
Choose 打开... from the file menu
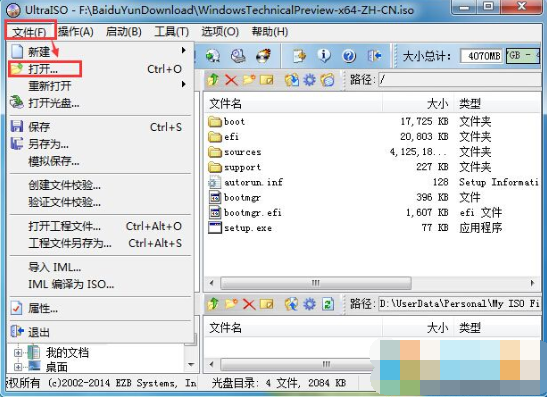click(100, 69)
